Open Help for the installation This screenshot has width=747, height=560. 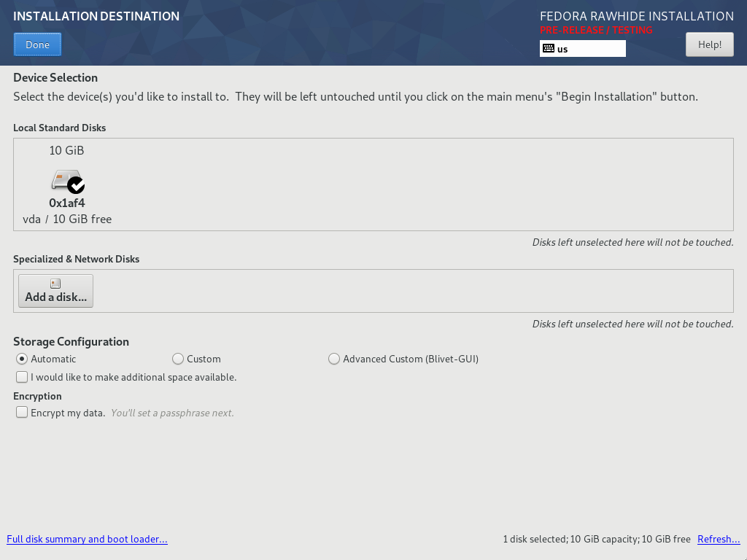709,44
